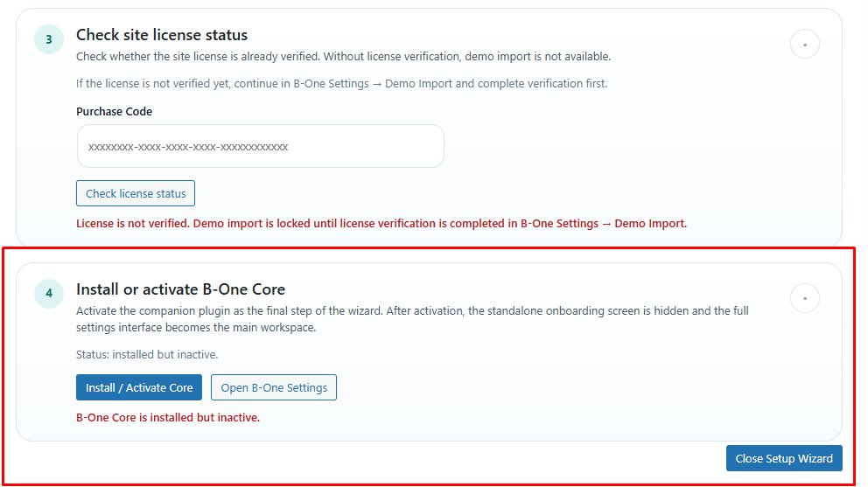Click the 'Install or activate B-One Core' heading
This screenshot has width=868, height=487.
point(180,289)
